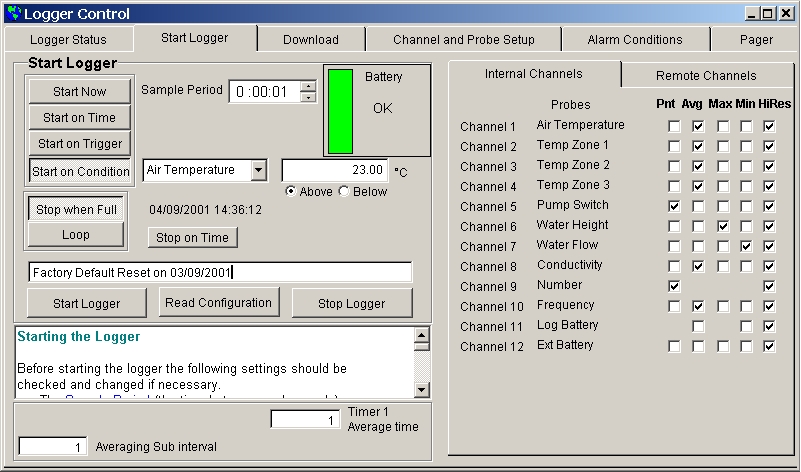Click the Timer 1 Average time field

pos(305,420)
